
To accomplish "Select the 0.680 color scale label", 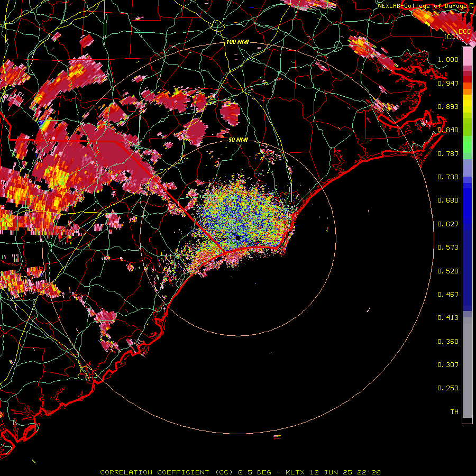I will 448,200.
